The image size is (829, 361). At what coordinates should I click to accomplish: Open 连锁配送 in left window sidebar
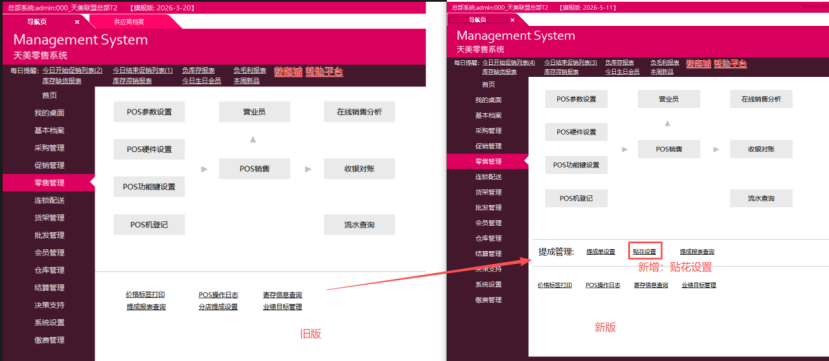[49, 200]
